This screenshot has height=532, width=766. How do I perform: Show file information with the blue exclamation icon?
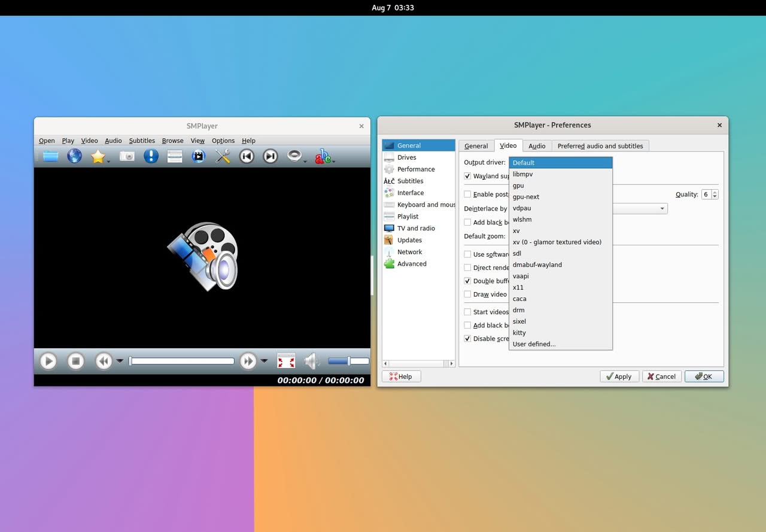[151, 157]
